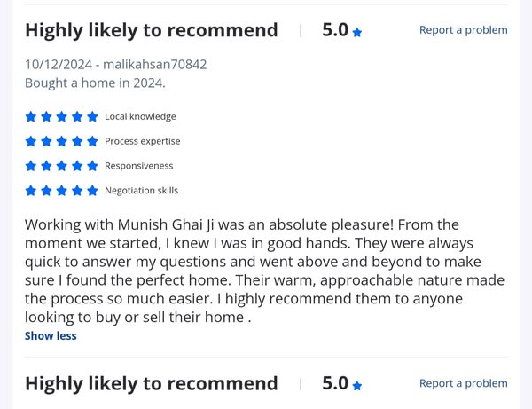The image size is (532, 409).
Task: Collapse the review with Show less
Action: 51,335
